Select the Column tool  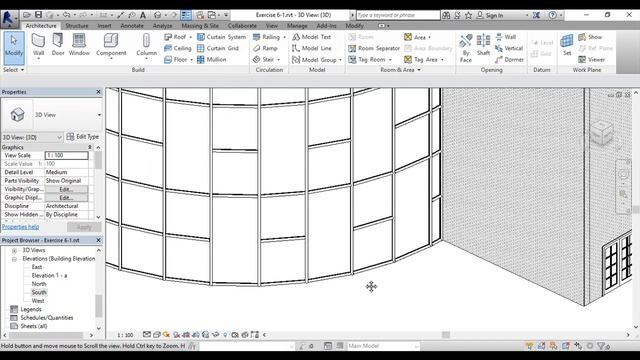[147, 46]
